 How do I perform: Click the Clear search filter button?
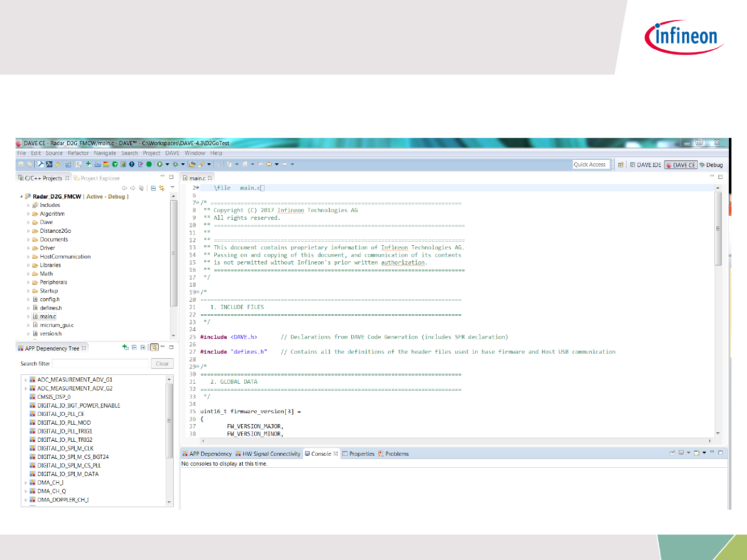pos(162,363)
